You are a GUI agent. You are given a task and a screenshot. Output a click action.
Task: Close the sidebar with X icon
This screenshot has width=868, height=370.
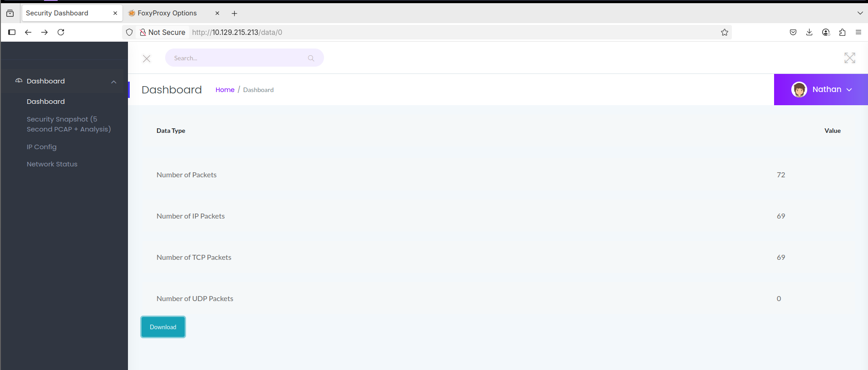147,58
